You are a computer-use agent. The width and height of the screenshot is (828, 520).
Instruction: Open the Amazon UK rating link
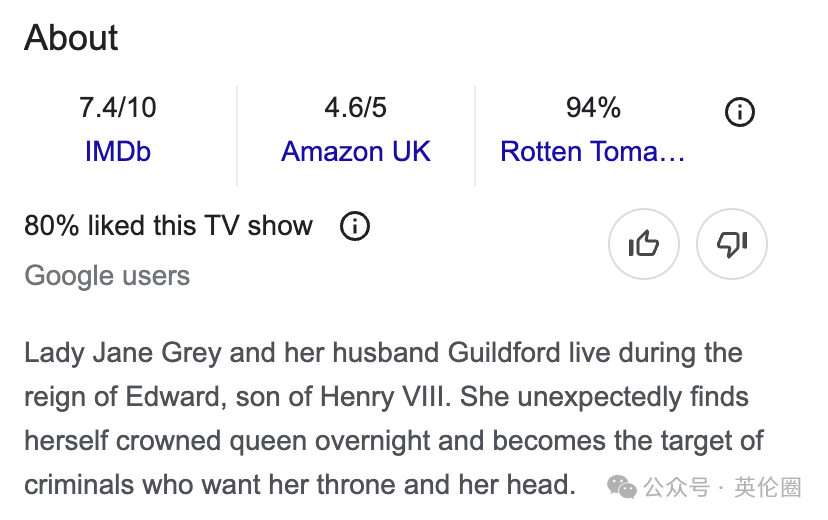click(x=356, y=152)
